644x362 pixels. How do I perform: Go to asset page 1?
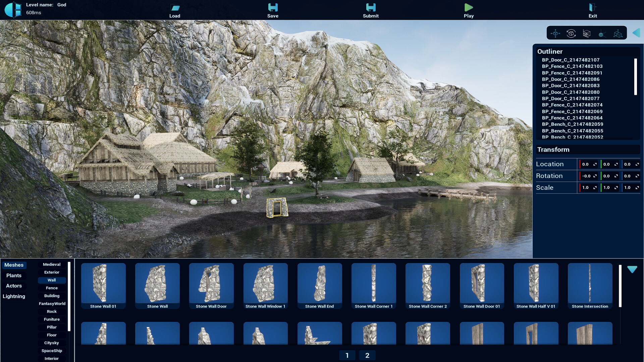(x=347, y=355)
